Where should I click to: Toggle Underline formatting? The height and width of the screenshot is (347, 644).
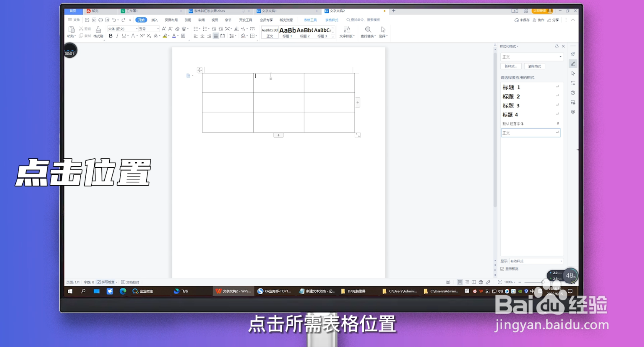(x=124, y=36)
